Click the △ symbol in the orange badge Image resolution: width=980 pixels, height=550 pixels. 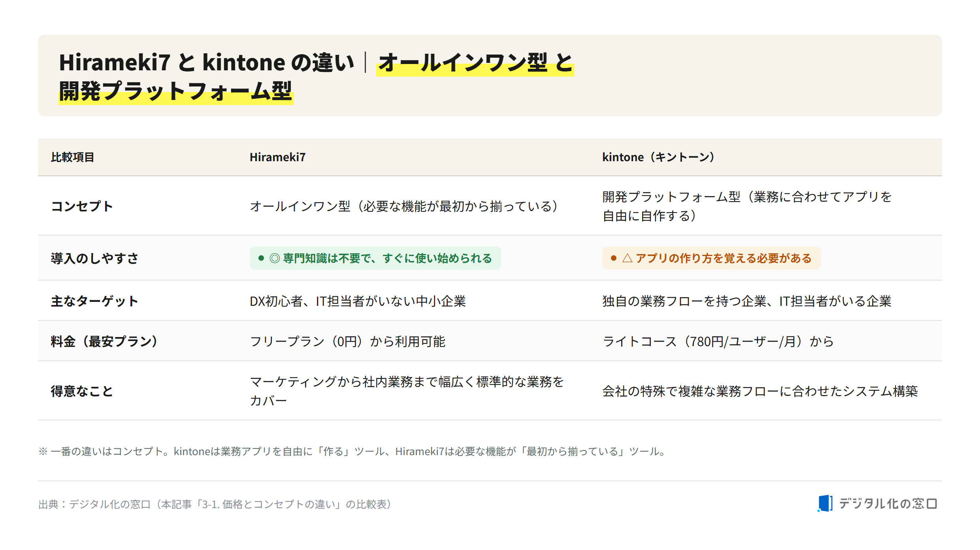(628, 258)
